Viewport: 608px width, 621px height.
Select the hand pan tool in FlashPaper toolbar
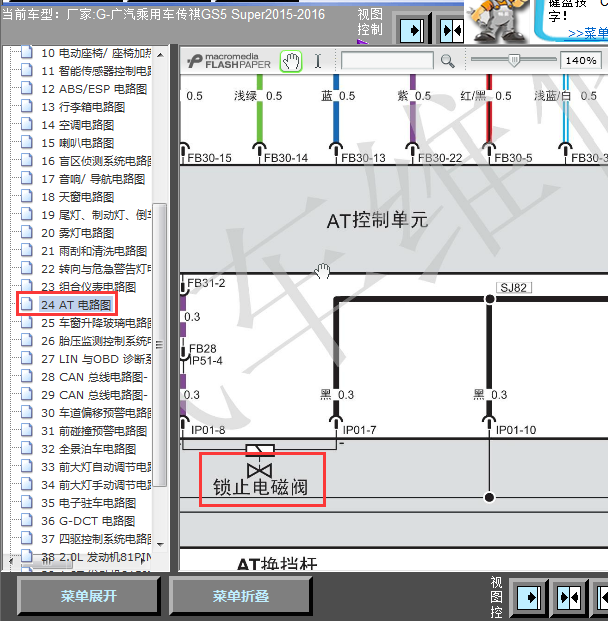291,61
